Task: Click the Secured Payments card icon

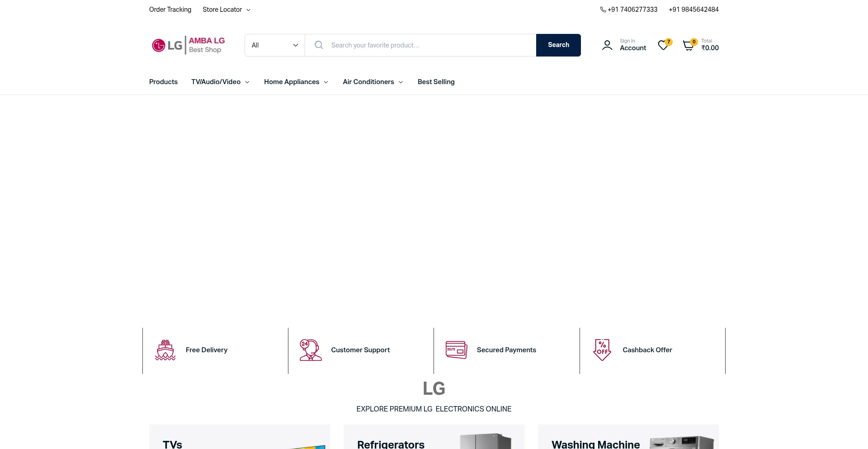Action: click(456, 350)
